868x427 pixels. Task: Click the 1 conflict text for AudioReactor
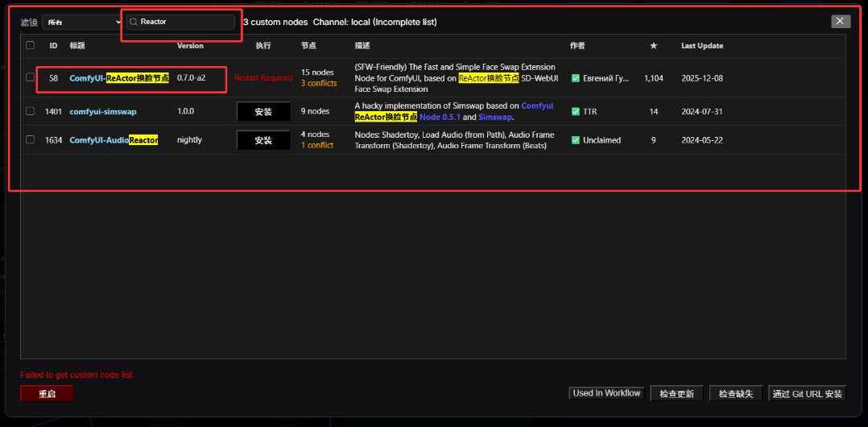tap(317, 145)
